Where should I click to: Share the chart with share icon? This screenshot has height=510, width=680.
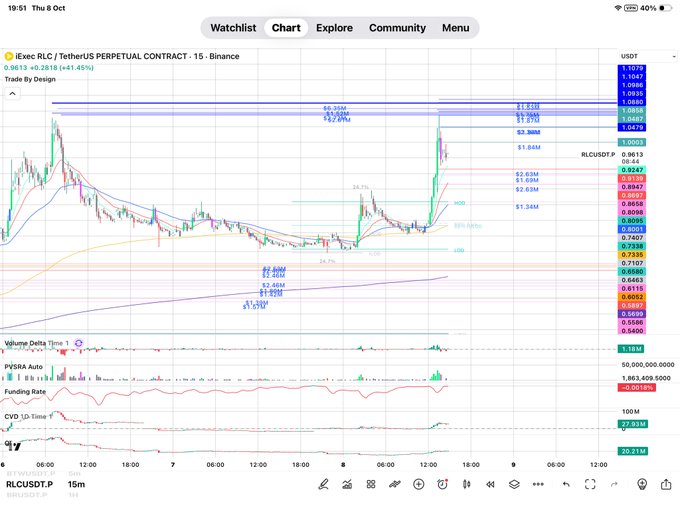pyautogui.click(x=666, y=484)
